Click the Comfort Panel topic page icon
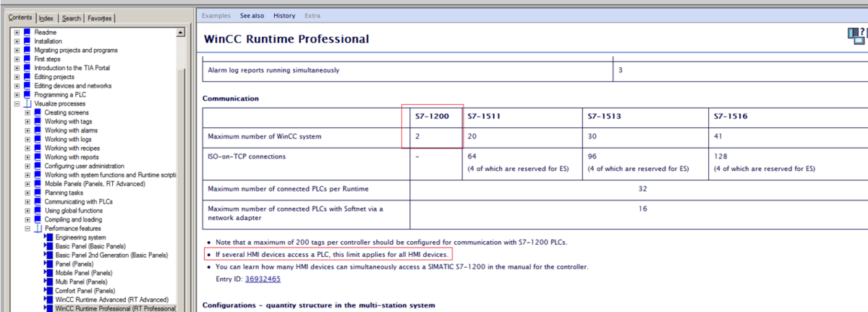The height and width of the screenshot is (312, 868). (48, 290)
